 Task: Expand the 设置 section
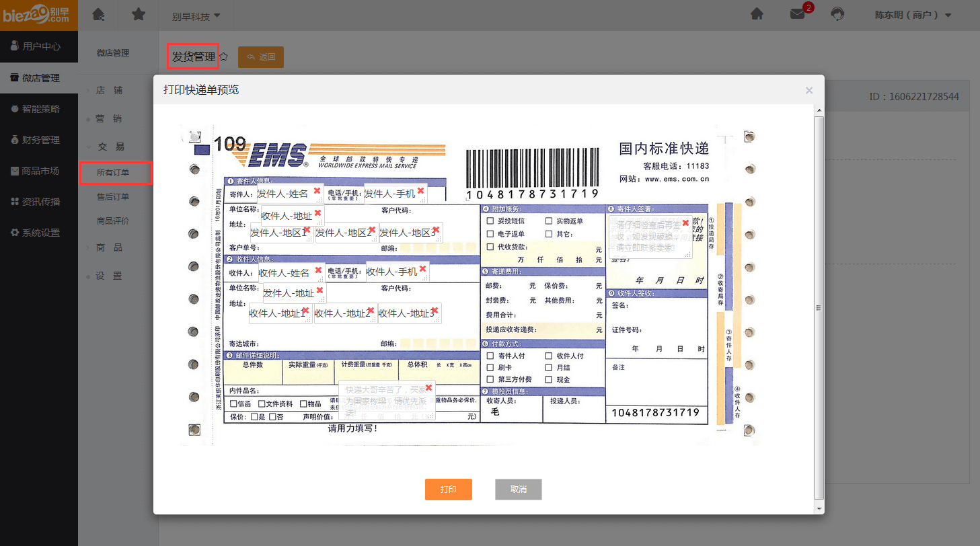coord(109,276)
